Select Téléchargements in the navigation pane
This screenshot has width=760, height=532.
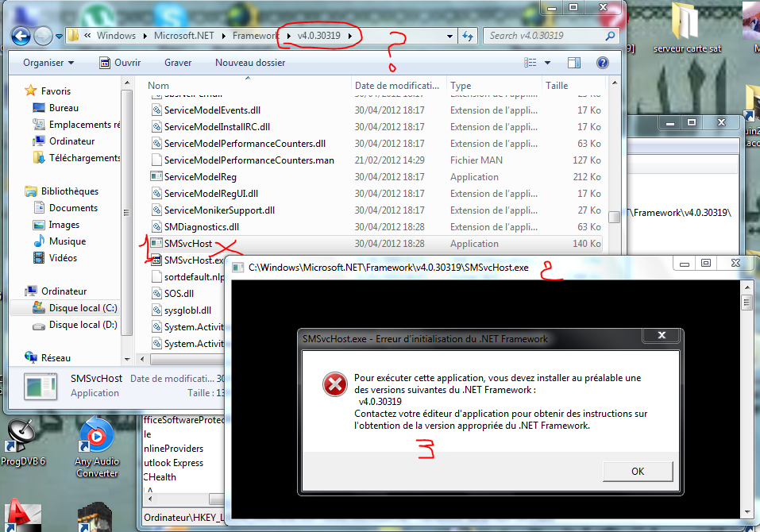click(x=76, y=157)
